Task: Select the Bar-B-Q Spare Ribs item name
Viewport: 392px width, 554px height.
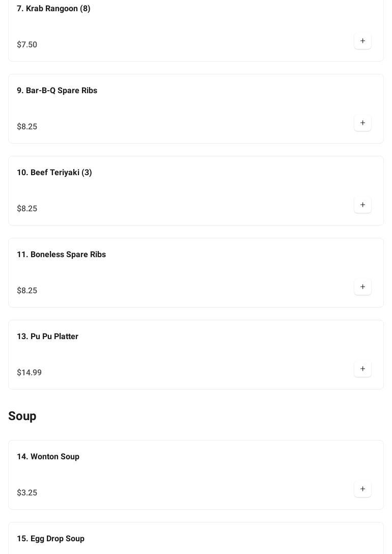Action: click(x=57, y=91)
